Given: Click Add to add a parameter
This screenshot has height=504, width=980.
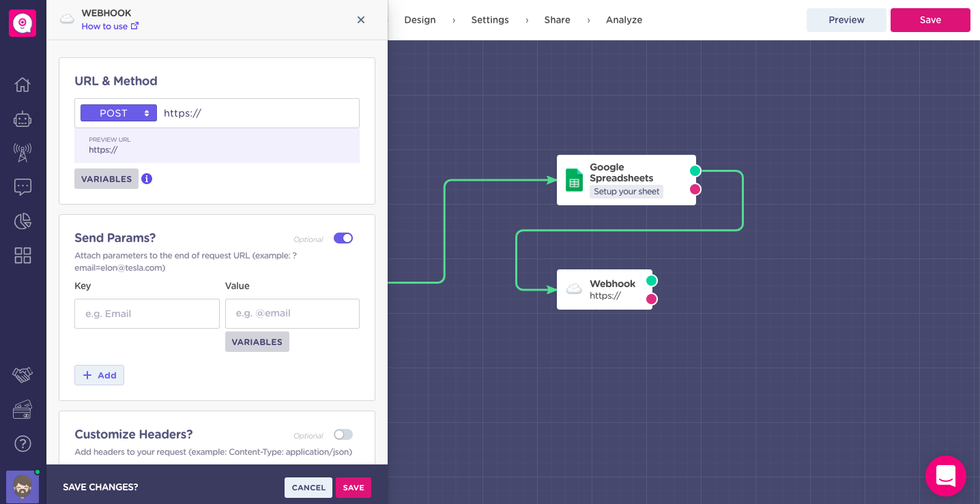Looking at the screenshot, I should pyautogui.click(x=100, y=375).
